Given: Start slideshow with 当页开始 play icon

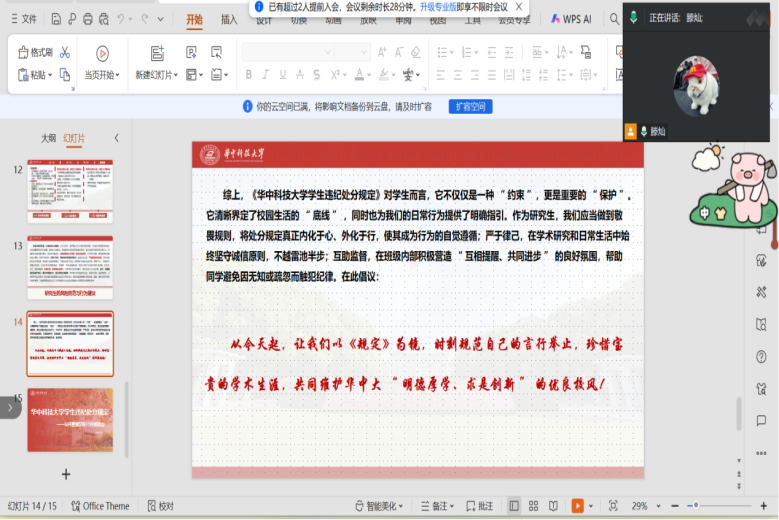Looking at the screenshot, I should coord(102,53).
